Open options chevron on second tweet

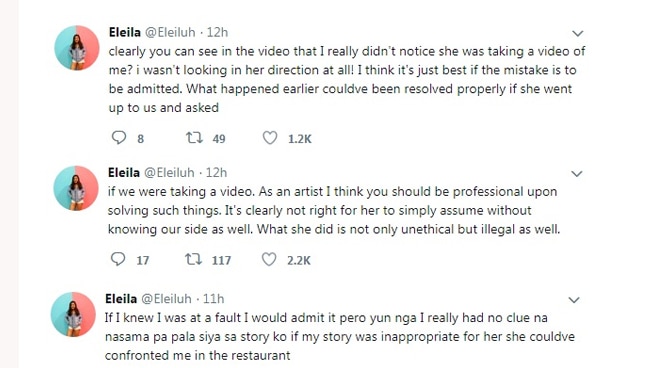[577, 173]
